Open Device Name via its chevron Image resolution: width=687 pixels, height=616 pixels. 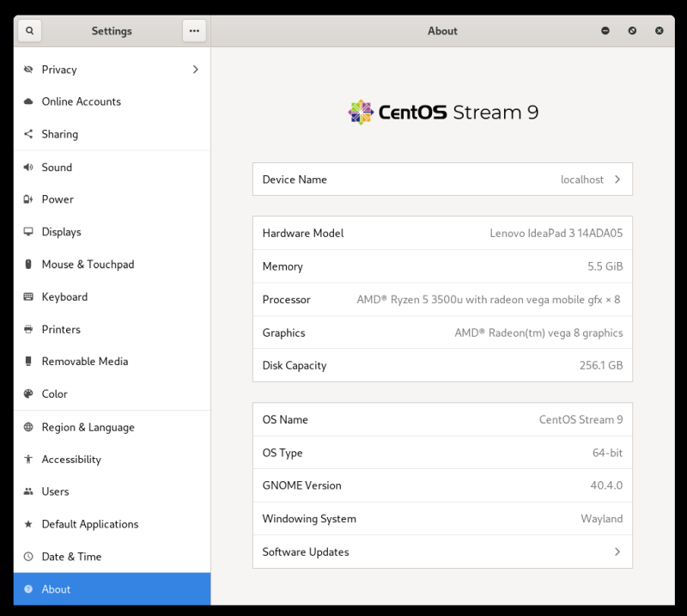[617, 180]
